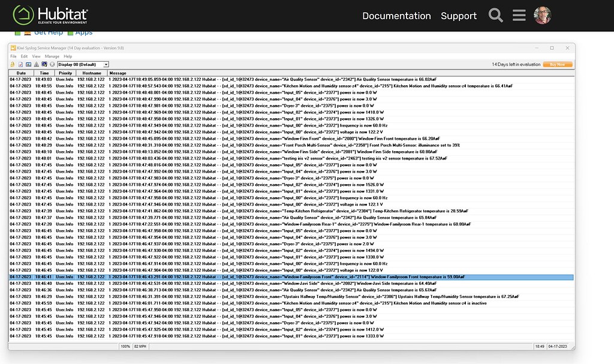Click the Buy Now button
614x364 pixels.
pos(558,64)
